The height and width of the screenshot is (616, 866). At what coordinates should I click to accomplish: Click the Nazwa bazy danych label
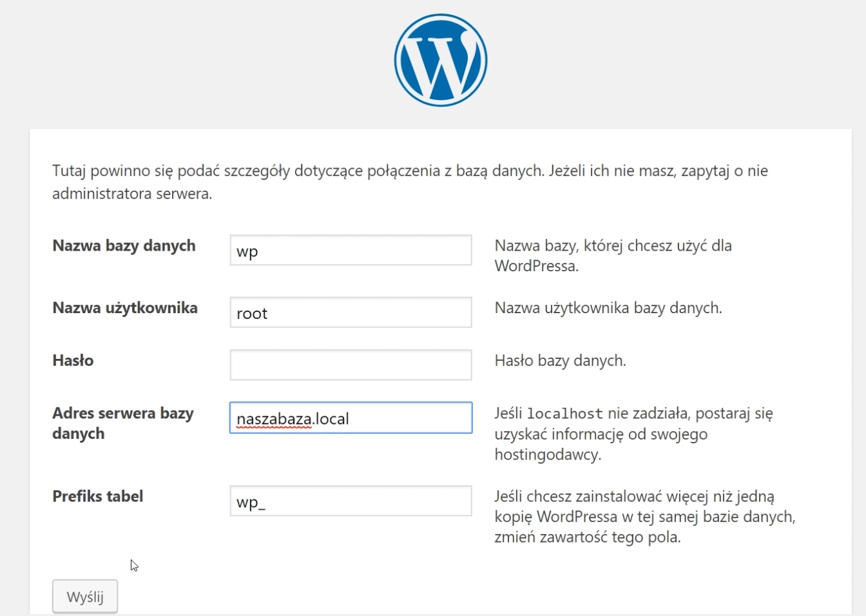124,245
